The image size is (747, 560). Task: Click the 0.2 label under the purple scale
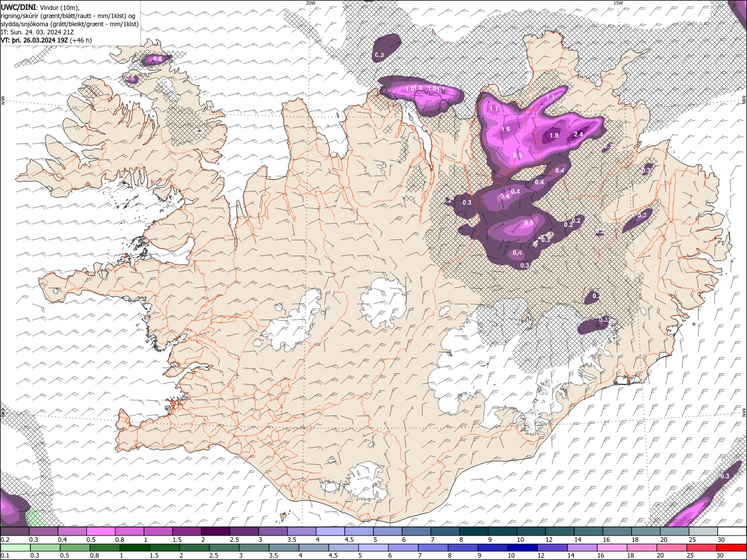[x=5, y=540]
